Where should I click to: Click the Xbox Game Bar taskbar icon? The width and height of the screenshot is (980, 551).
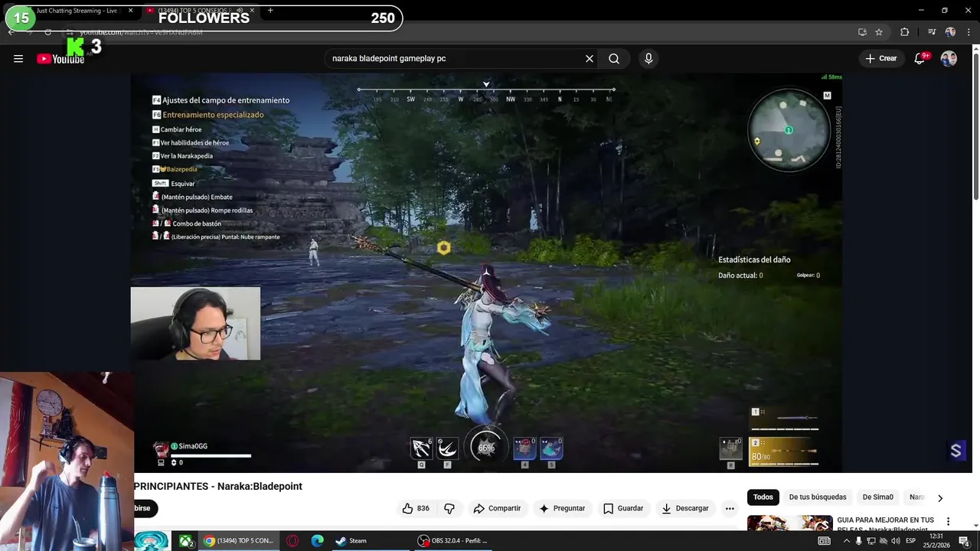[x=186, y=541]
